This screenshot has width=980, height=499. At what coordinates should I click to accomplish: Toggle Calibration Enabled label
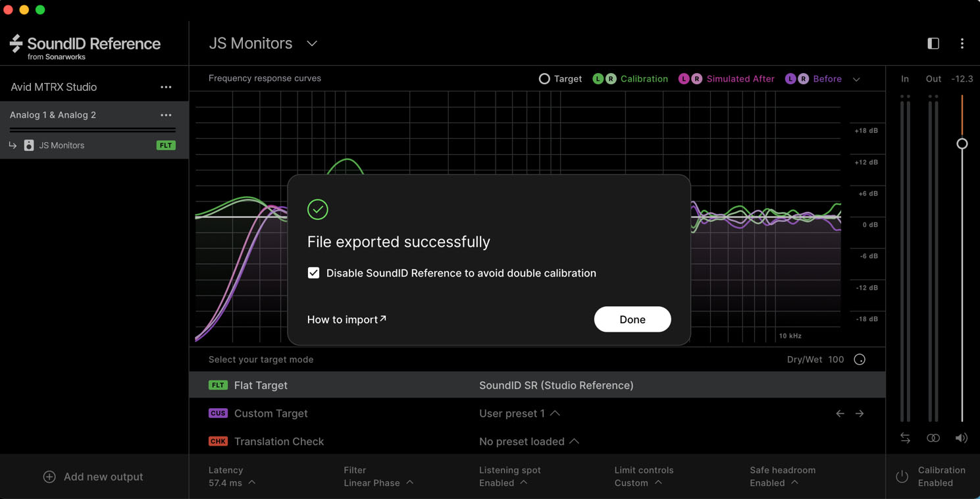coord(942,477)
